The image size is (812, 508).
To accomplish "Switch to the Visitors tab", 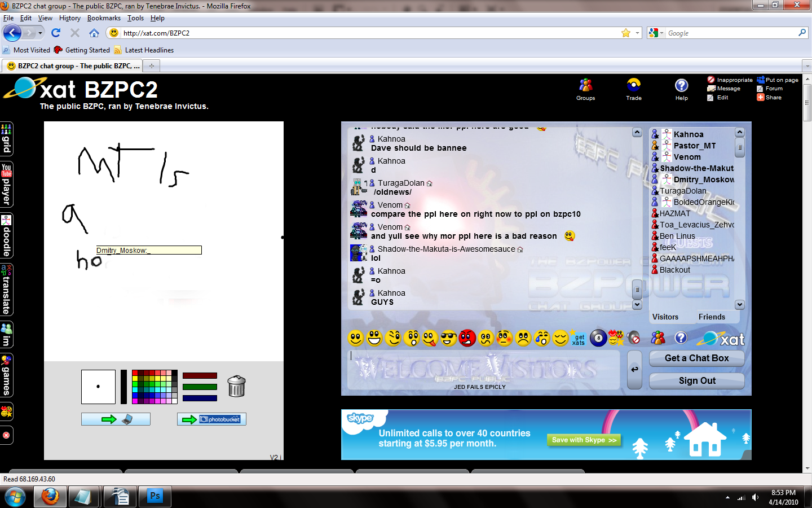I will tap(665, 317).
